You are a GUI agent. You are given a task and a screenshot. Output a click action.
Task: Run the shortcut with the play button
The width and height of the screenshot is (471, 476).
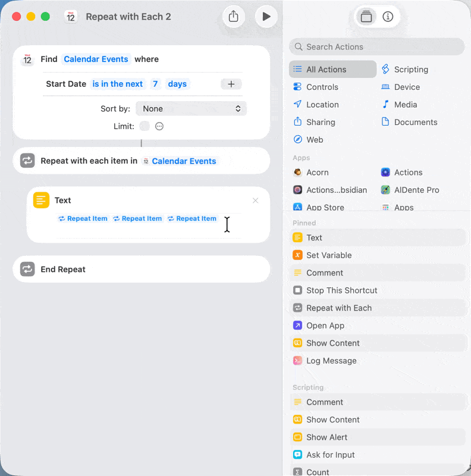point(266,17)
